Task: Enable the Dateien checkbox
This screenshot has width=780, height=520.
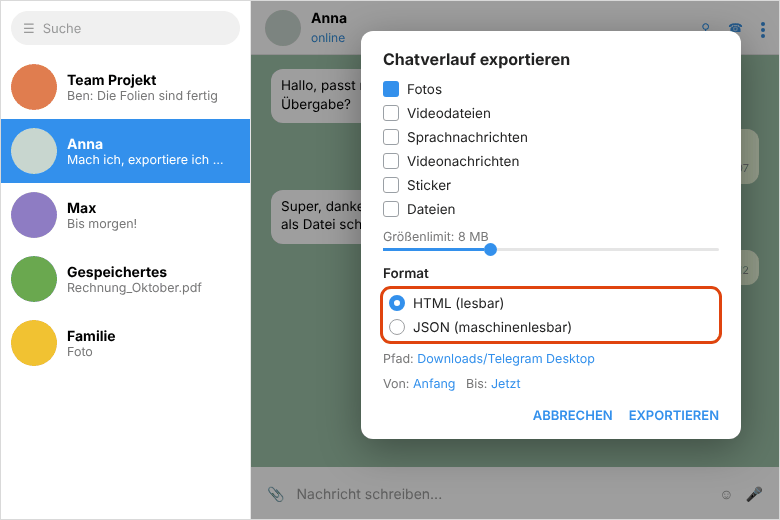Action: pos(391,209)
